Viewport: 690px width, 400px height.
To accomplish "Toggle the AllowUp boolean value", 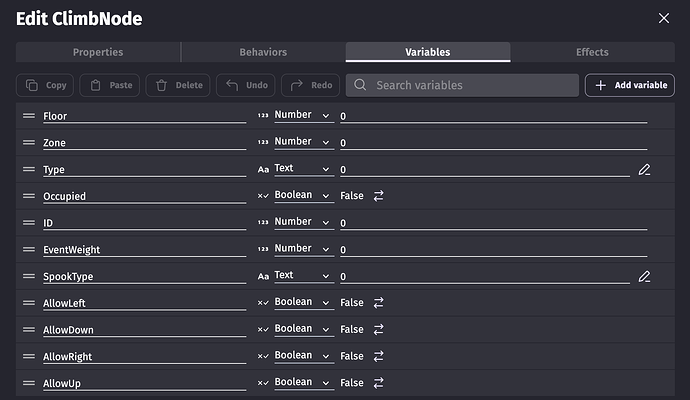I will point(378,383).
